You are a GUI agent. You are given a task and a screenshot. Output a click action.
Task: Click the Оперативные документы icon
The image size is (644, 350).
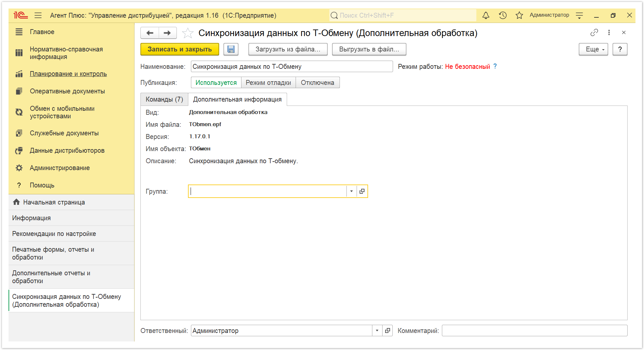coord(19,91)
